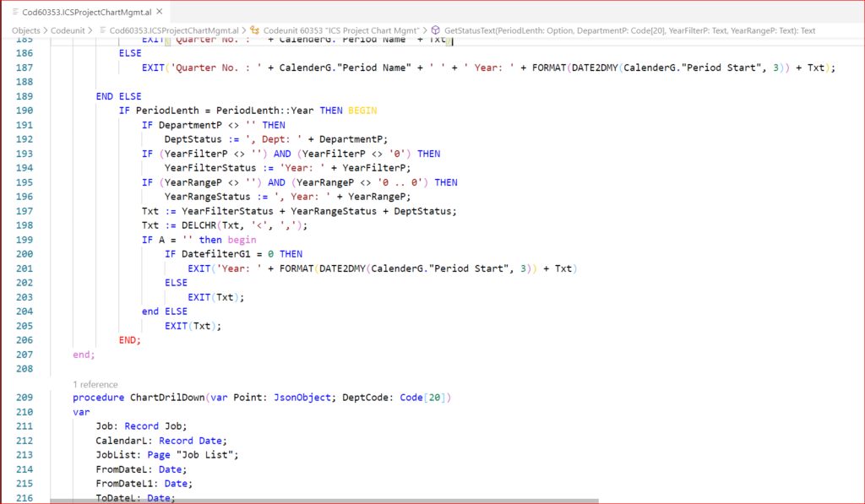Click CalendarL on line 212

pyautogui.click(x=122, y=441)
